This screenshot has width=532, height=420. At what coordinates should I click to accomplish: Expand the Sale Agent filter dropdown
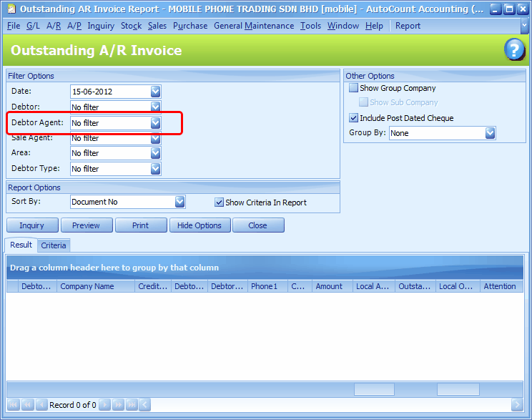tap(155, 138)
